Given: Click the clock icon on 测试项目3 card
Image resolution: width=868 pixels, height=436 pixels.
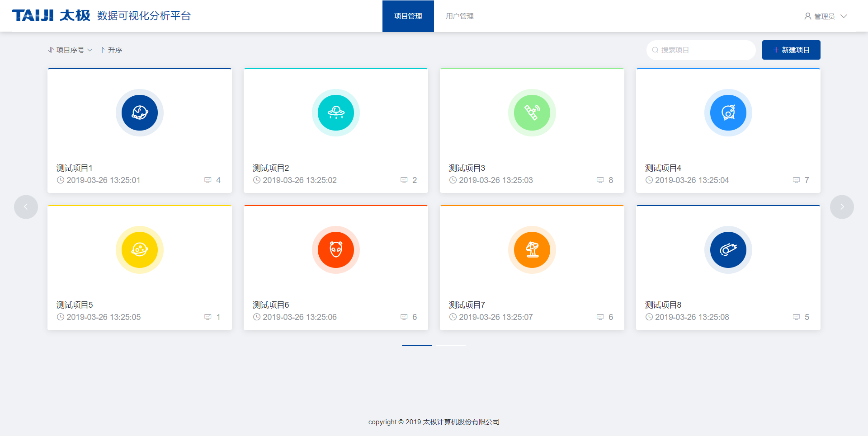Looking at the screenshot, I should 453,180.
